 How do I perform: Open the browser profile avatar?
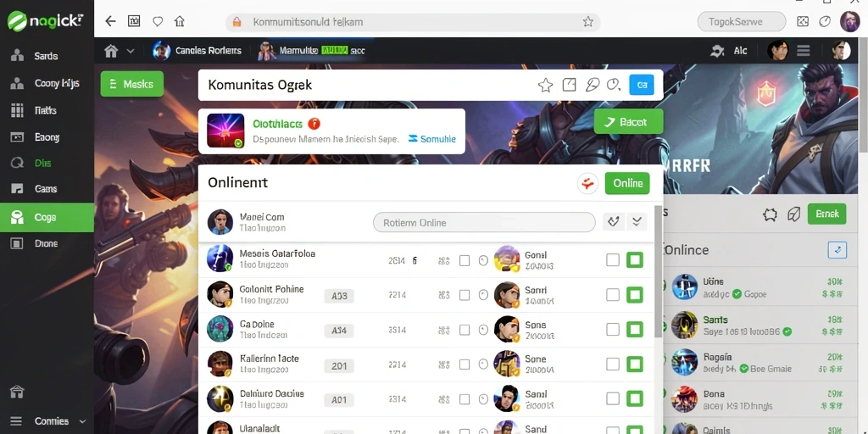click(x=849, y=21)
